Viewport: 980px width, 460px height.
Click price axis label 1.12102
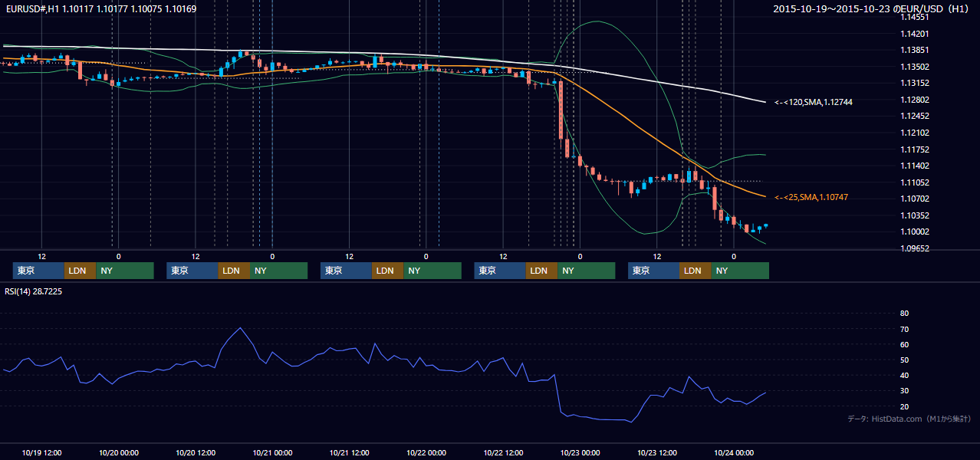coord(916,133)
